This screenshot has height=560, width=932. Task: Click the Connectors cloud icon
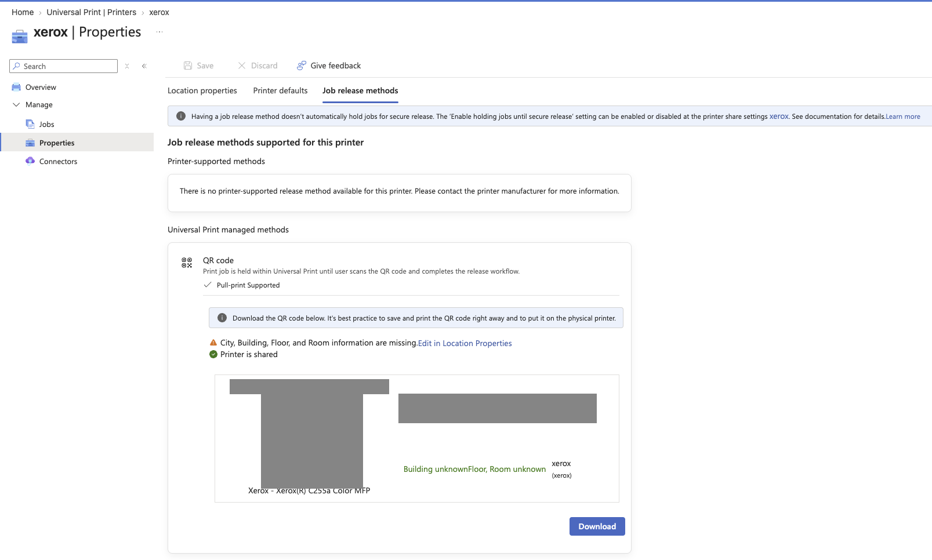30,161
